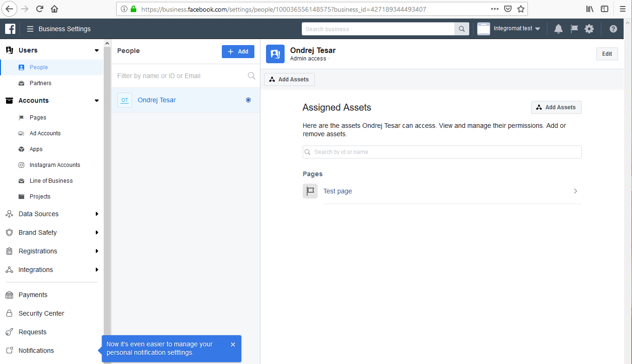
Task: Reload the page with the refresh icon
Action: point(40,9)
